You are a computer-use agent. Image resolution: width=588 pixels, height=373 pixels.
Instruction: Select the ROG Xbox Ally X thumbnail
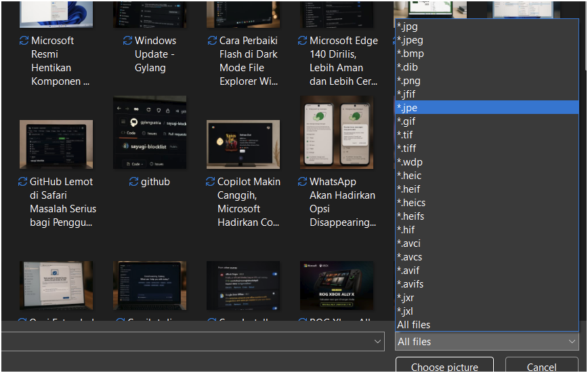coord(337,286)
